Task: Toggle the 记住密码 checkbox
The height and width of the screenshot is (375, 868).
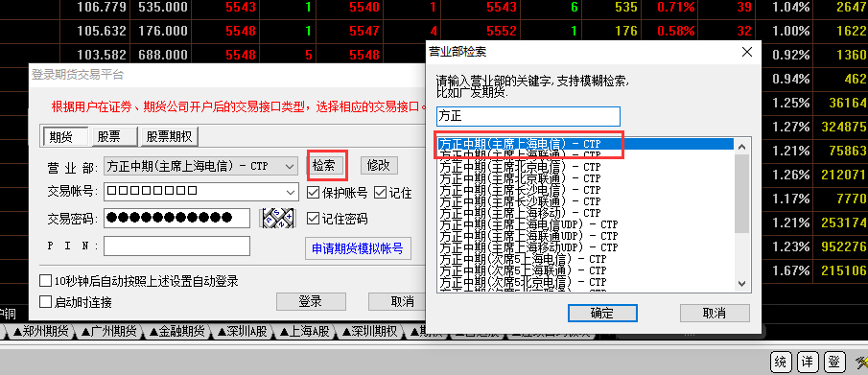Action: (313, 219)
